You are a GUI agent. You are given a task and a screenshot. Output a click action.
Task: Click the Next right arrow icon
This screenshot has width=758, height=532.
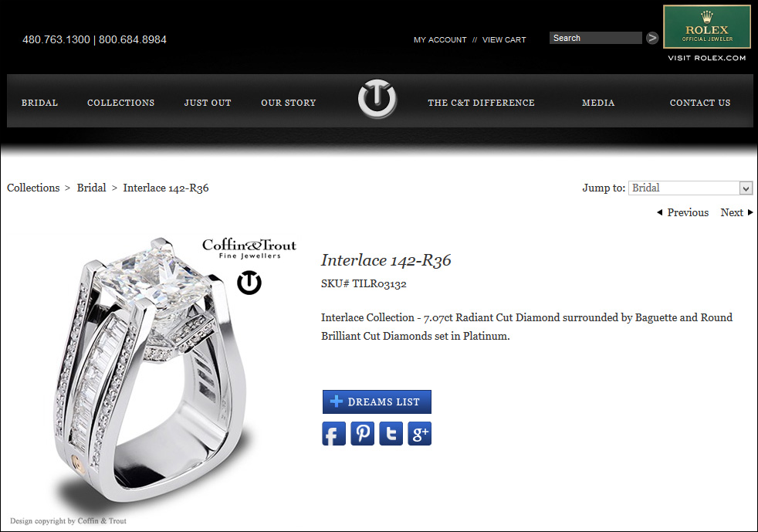pyautogui.click(x=750, y=212)
